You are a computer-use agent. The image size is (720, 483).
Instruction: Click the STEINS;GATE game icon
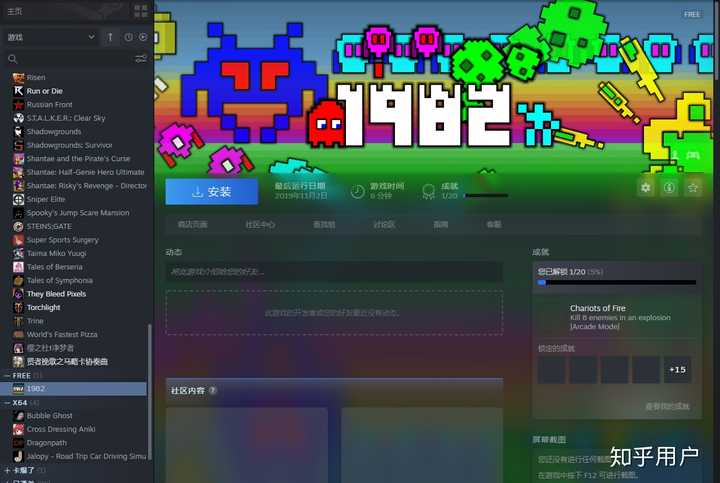point(18,226)
